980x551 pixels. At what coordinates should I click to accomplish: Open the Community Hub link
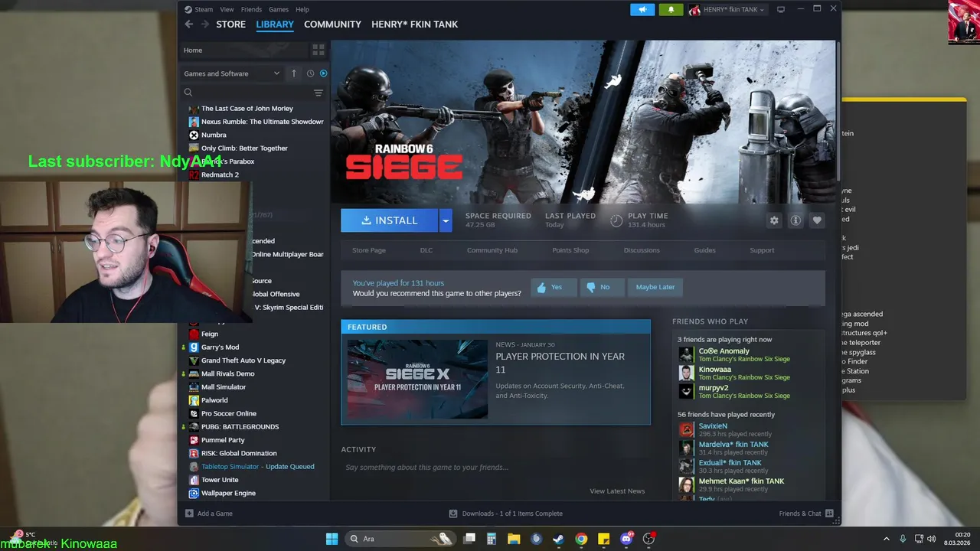(x=492, y=250)
